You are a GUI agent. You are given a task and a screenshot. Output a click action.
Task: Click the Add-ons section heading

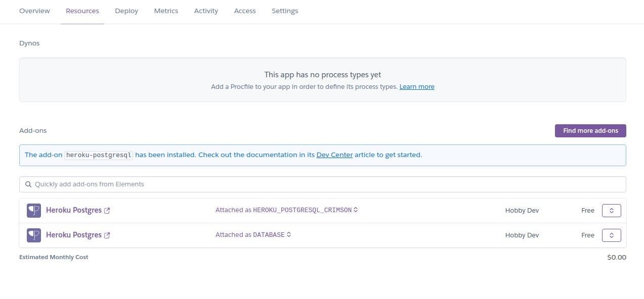pyautogui.click(x=33, y=131)
